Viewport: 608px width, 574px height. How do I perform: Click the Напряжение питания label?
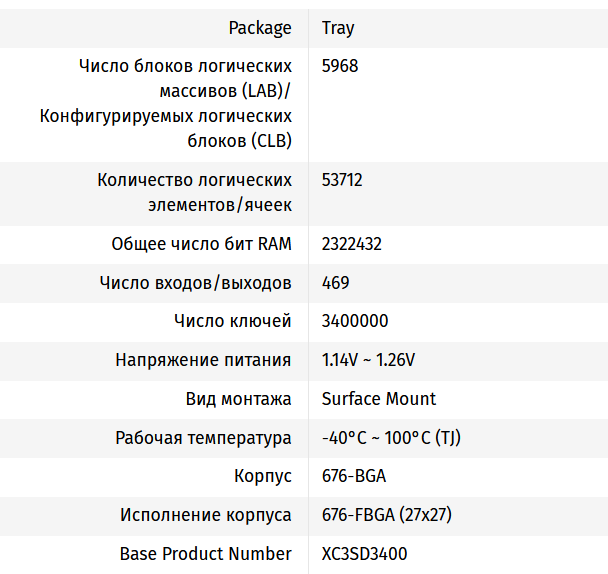point(203,360)
